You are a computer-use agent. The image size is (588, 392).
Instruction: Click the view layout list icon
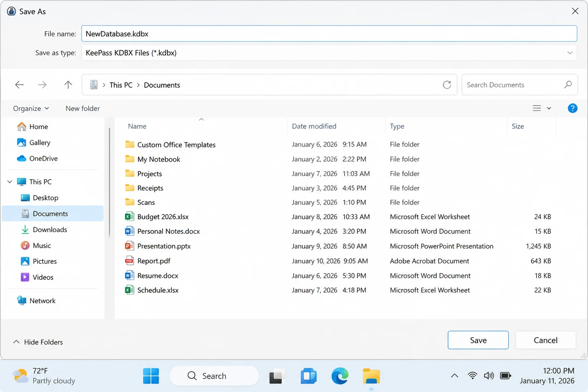click(537, 108)
